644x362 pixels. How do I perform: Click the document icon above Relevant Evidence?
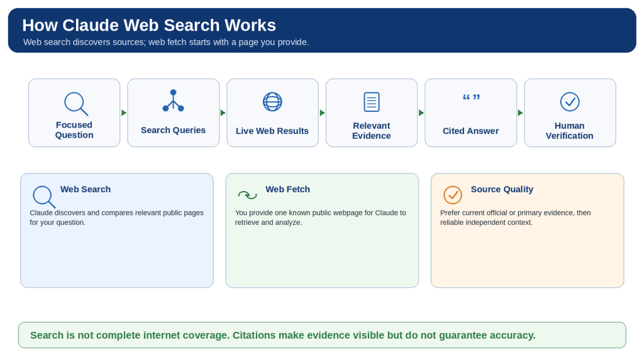(x=372, y=102)
